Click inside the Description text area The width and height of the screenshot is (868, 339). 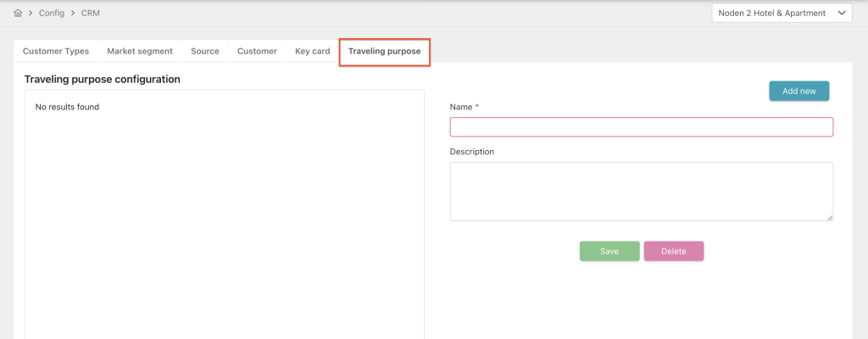tap(641, 192)
